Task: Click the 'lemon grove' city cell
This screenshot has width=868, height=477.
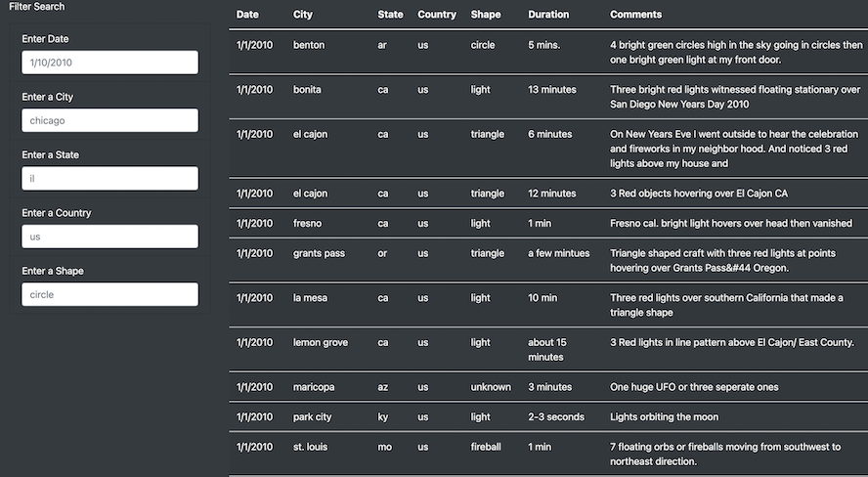Action: pos(321,342)
